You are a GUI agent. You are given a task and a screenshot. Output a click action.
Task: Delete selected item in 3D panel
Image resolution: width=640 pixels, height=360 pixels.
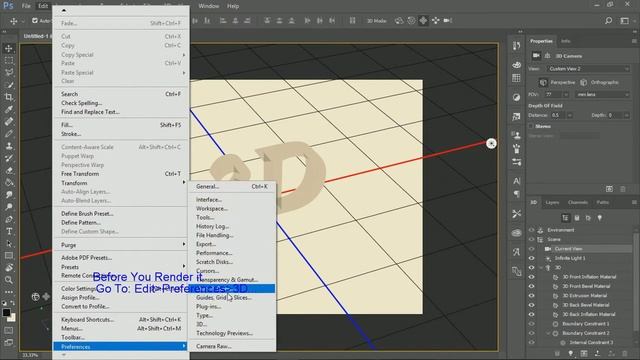[624, 353]
